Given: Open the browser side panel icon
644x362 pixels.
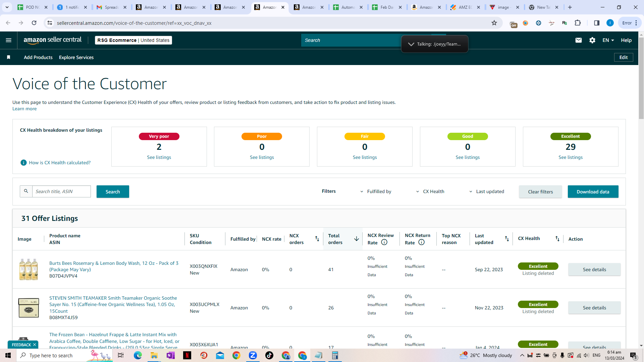Looking at the screenshot, I should (597, 23).
